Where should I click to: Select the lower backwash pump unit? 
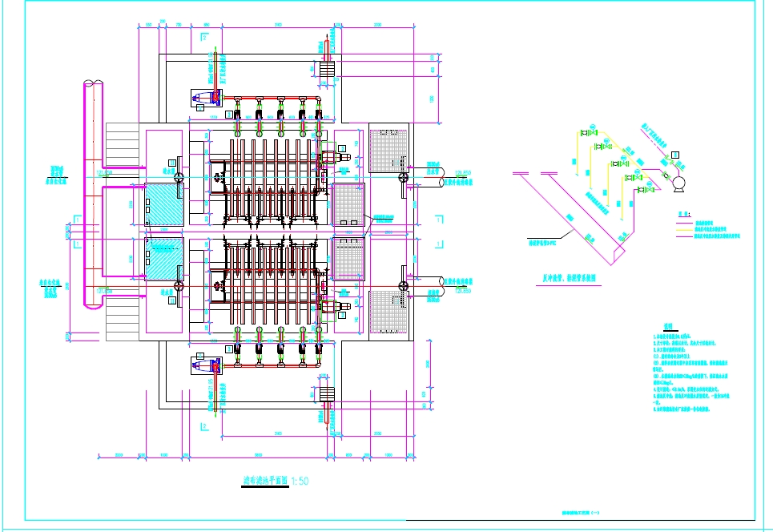(x=206, y=366)
